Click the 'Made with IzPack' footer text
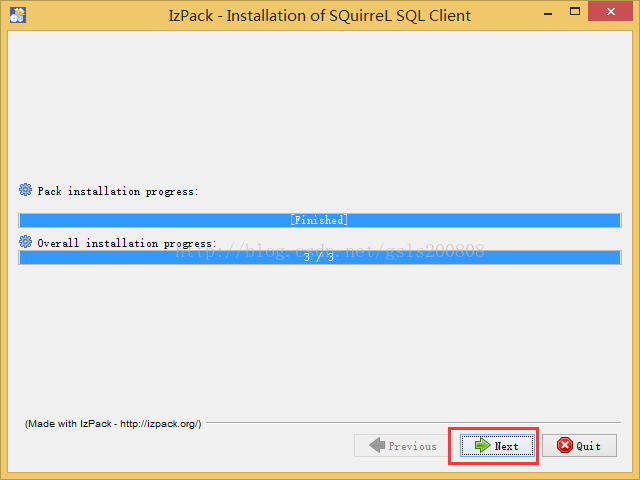 (x=113, y=424)
